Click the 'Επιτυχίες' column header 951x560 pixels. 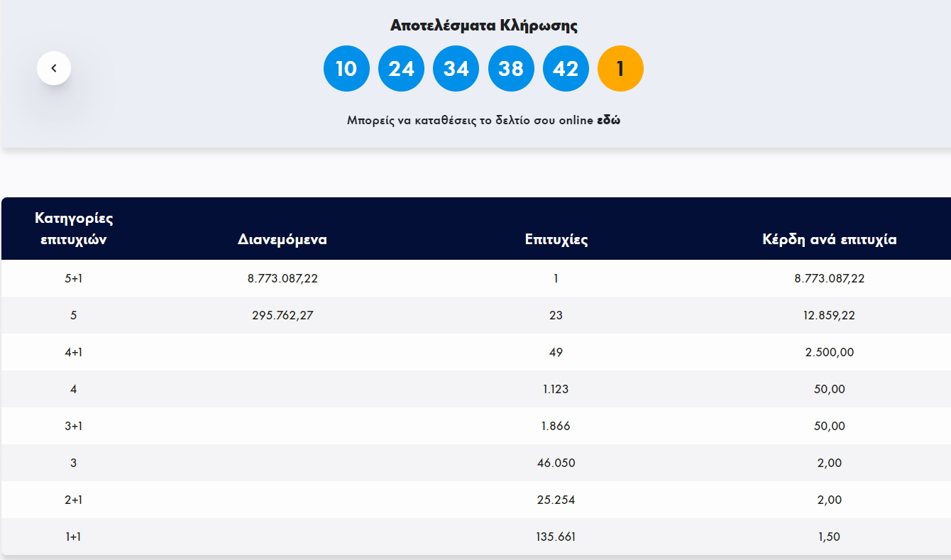click(x=556, y=239)
